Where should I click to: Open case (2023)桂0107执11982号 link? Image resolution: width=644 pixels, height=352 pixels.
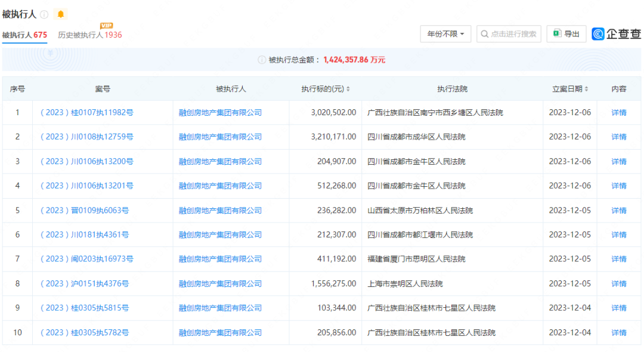(x=86, y=113)
